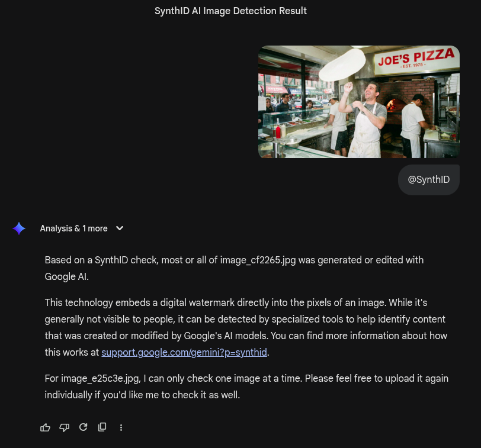Click the tossed pizza dough in the photo
This screenshot has height=448, width=481.
[342, 65]
